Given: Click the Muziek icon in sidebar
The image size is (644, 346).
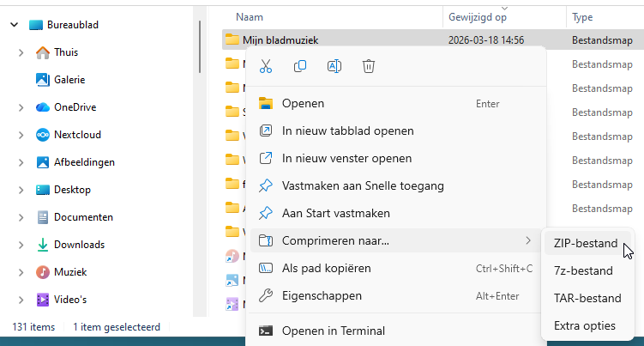Looking at the screenshot, I should coord(43,272).
